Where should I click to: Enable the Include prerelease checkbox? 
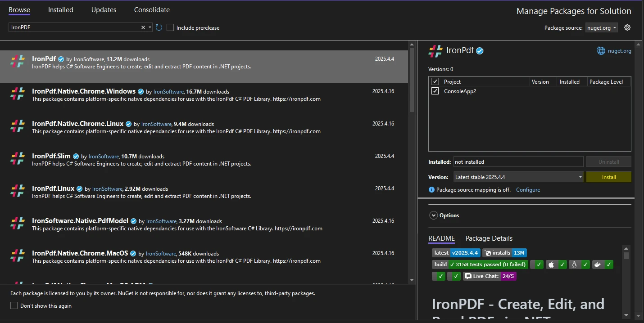tap(170, 27)
